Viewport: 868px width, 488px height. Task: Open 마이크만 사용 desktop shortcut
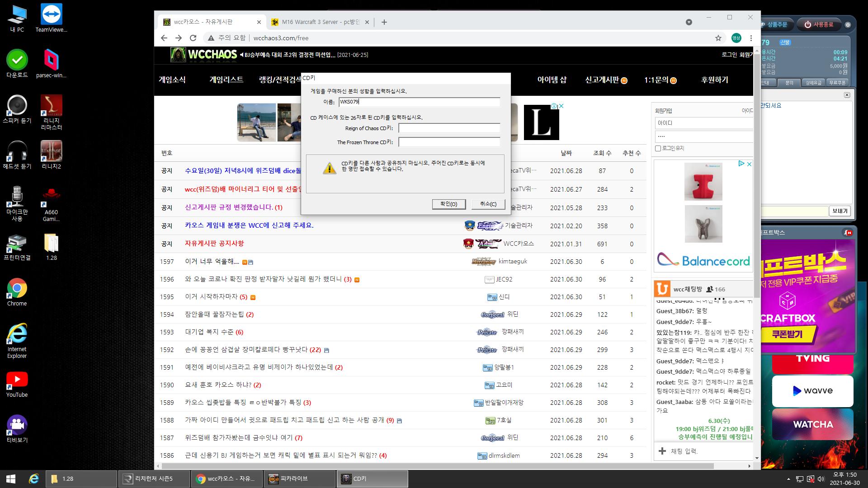[x=17, y=204]
